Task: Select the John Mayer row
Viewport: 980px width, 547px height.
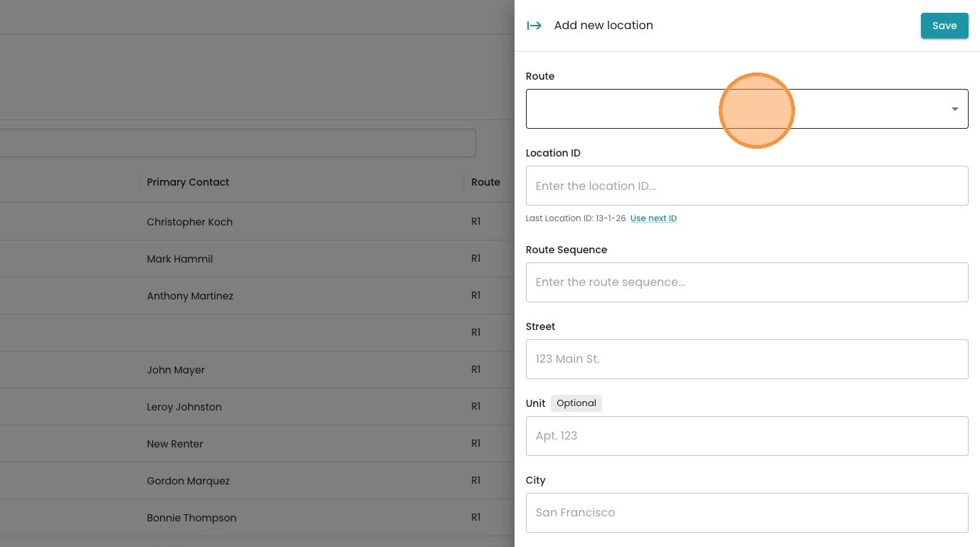Action: click(x=176, y=370)
